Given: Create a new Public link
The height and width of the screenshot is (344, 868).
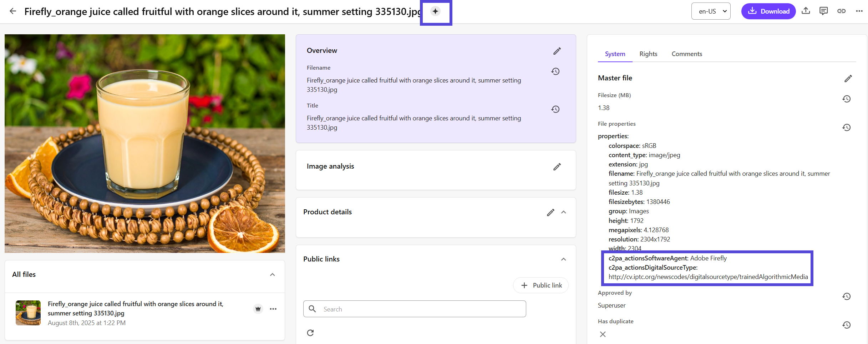Looking at the screenshot, I should point(540,285).
